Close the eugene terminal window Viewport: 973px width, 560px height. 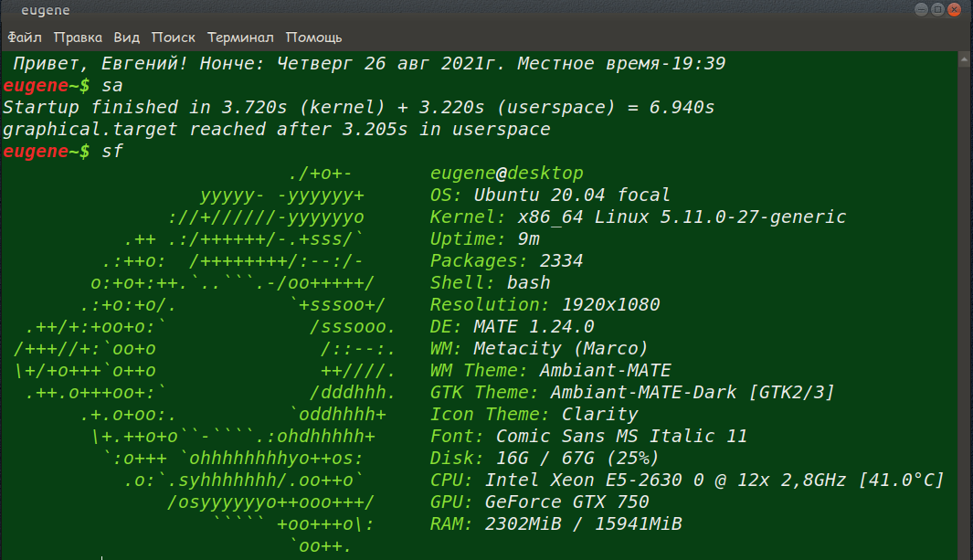(x=955, y=9)
